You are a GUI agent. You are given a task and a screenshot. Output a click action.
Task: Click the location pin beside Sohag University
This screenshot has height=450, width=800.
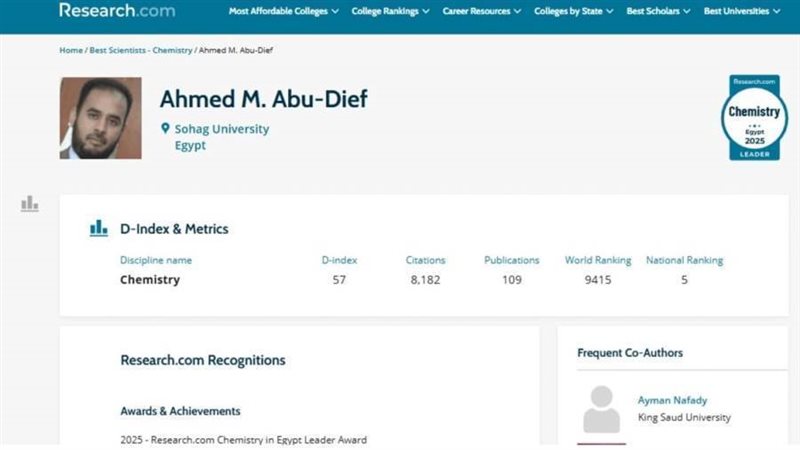pos(166,129)
